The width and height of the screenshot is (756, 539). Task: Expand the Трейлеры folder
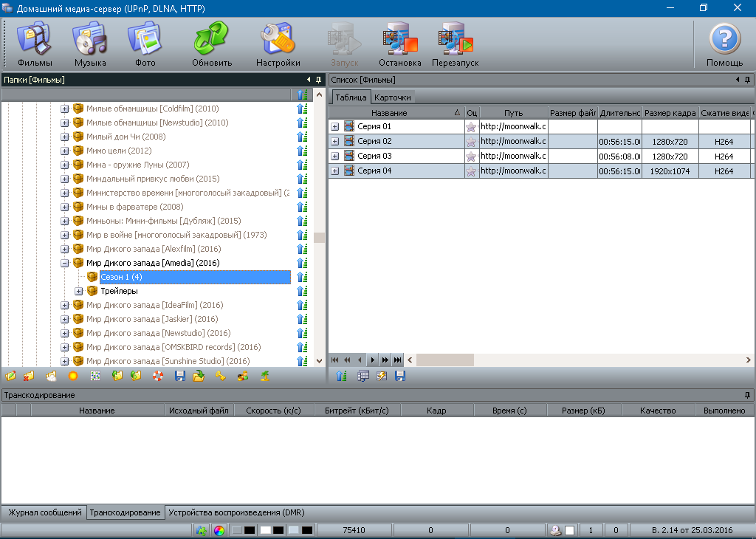pyautogui.click(x=78, y=291)
